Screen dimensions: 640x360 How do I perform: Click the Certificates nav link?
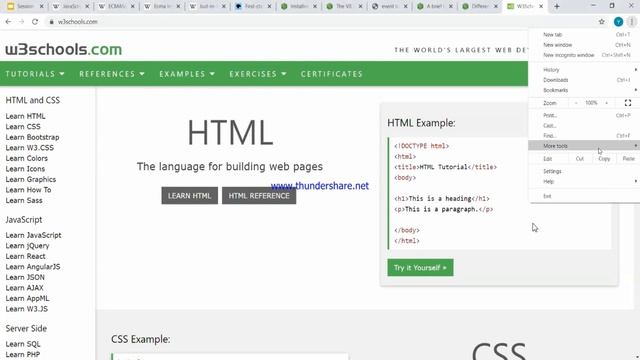click(332, 74)
